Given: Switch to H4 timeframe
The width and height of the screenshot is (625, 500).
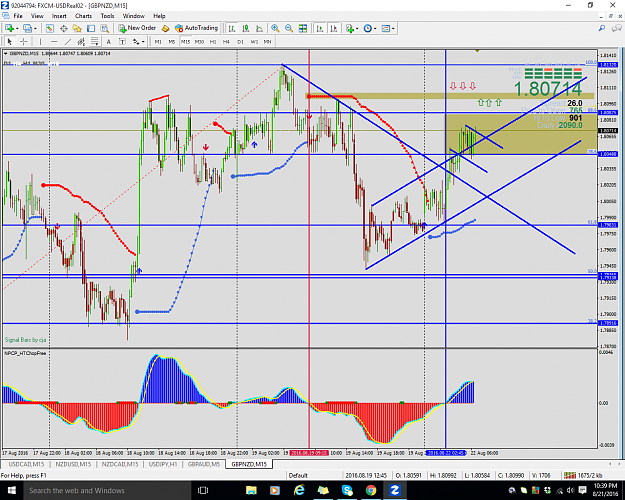Looking at the screenshot, I should pos(226,41).
